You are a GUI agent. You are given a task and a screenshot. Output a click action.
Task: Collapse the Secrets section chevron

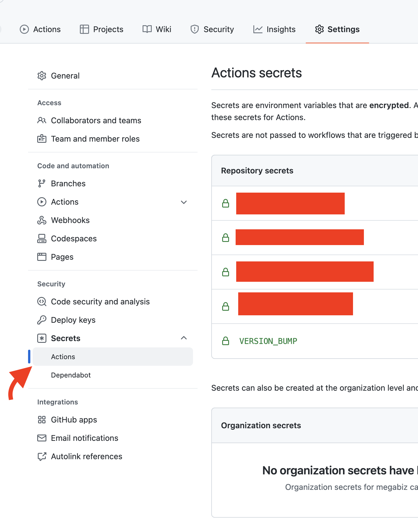(x=184, y=338)
